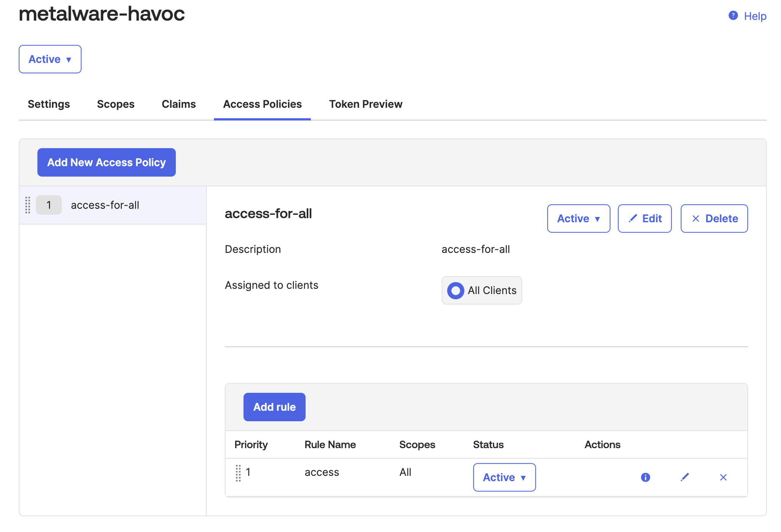Click the Edit policy button
The image size is (781, 532).
644,219
